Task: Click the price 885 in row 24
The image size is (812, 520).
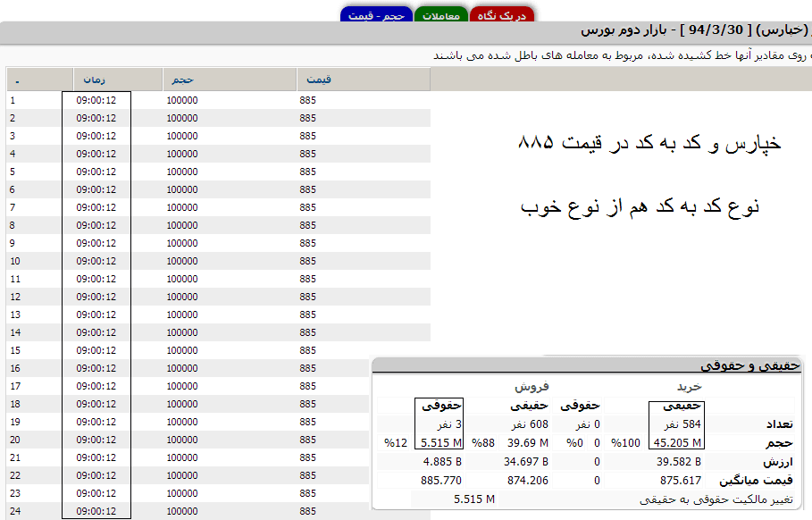Action: pyautogui.click(x=308, y=511)
